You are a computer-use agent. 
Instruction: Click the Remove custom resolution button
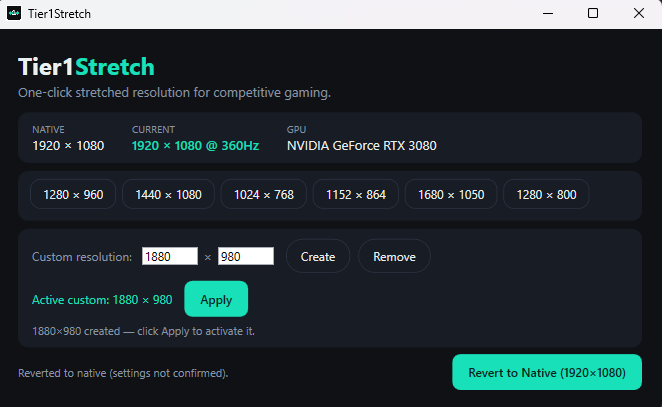click(x=394, y=256)
